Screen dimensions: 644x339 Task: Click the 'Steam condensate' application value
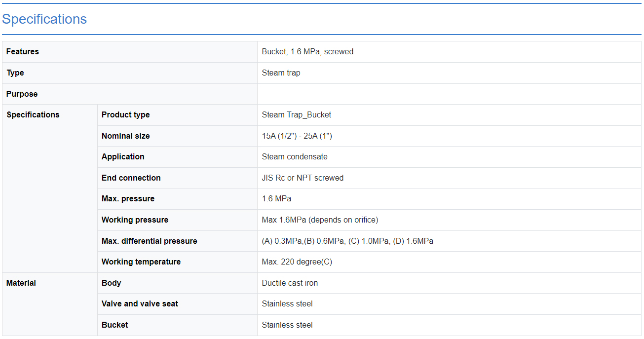[x=295, y=157]
